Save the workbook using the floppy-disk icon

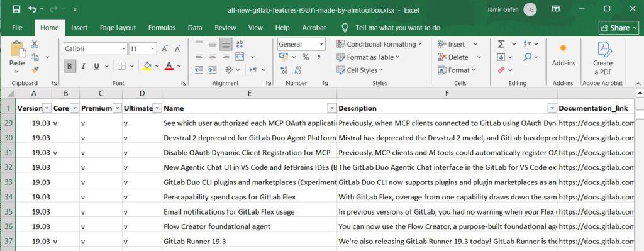[16, 9]
